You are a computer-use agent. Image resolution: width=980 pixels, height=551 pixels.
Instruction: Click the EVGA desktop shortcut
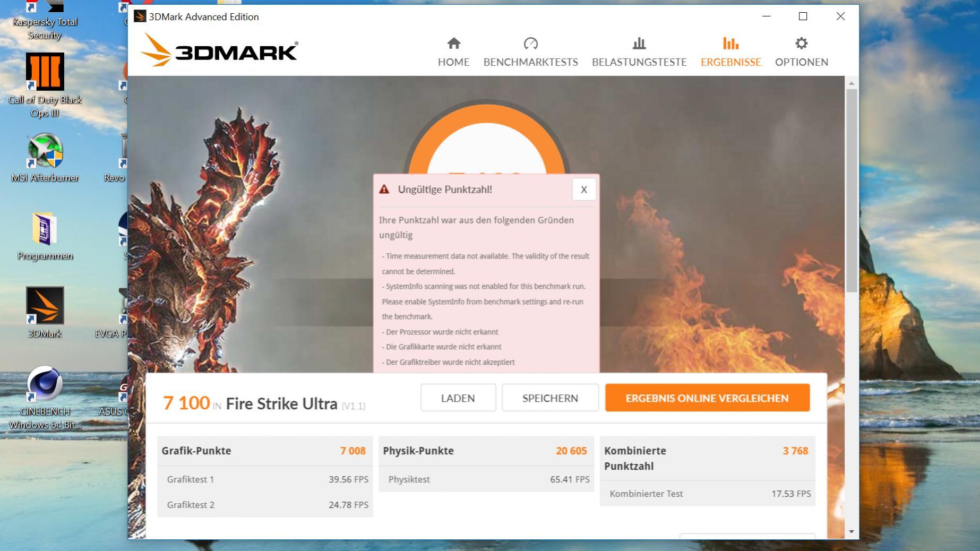click(111, 313)
